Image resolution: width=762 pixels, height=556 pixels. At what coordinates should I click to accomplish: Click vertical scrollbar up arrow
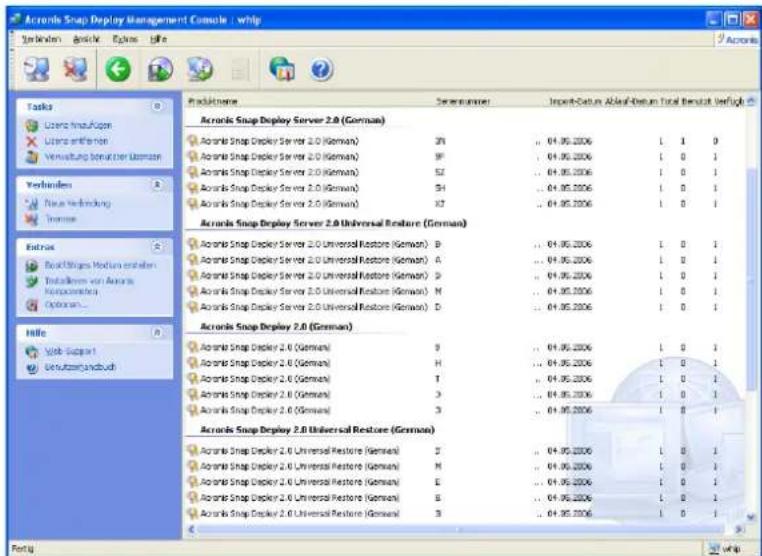coord(751,101)
